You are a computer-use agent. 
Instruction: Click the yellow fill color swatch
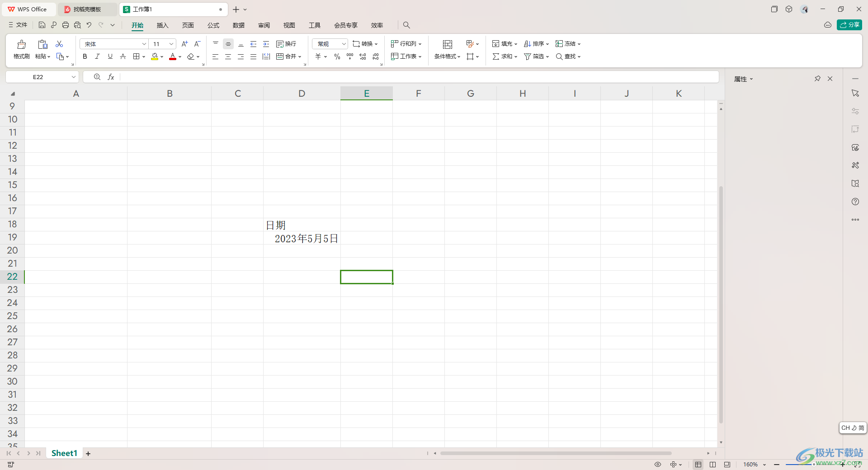pos(155,56)
